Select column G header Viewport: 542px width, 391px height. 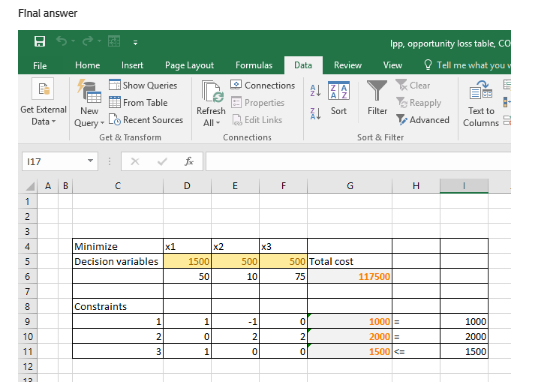[x=350, y=186]
